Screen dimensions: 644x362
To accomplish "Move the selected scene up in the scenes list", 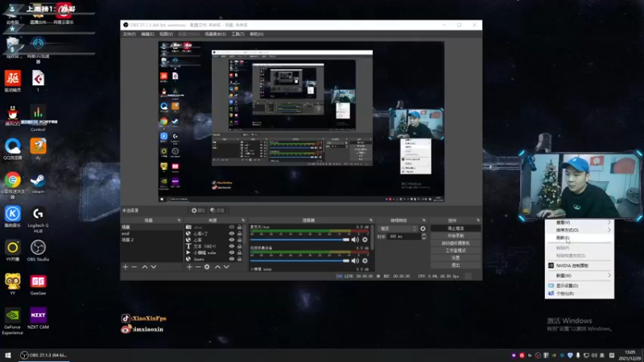I will pos(145,267).
